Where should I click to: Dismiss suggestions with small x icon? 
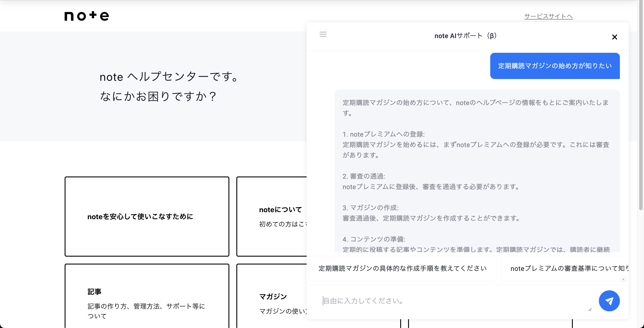[x=623, y=279]
